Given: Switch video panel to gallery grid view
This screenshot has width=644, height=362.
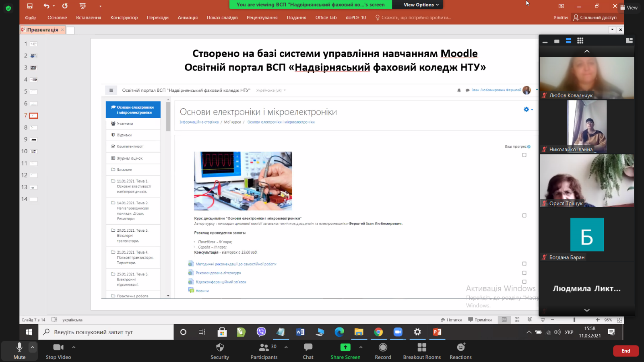Looking at the screenshot, I should [580, 41].
